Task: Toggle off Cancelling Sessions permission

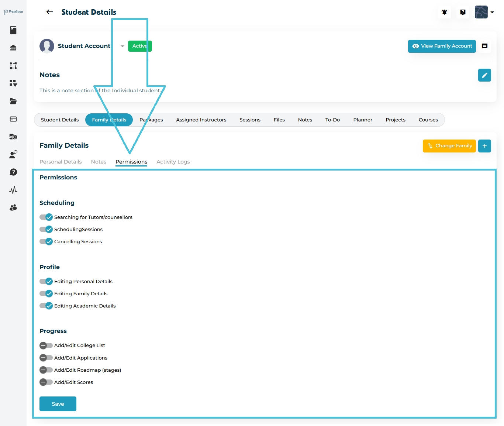Action: pos(46,241)
